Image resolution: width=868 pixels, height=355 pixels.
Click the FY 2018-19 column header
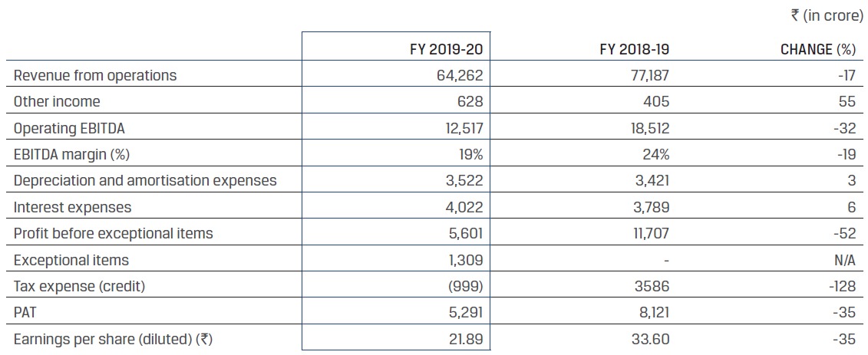(634, 49)
